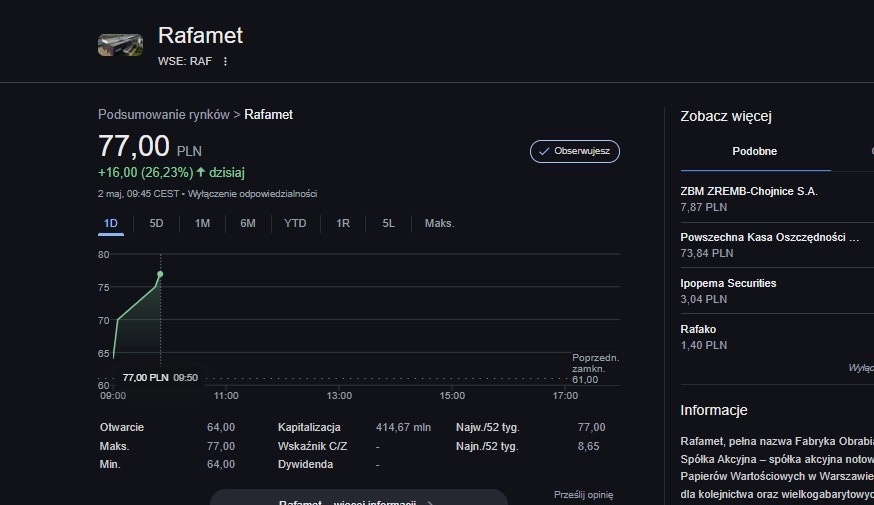The image size is (874, 505).
Task: Select Ipopema Securities from similar stocks
Action: pos(728,283)
